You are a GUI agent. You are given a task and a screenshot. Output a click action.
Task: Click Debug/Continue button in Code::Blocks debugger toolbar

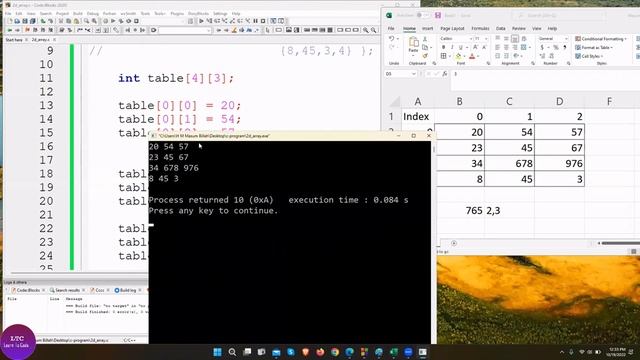tap(201, 21)
